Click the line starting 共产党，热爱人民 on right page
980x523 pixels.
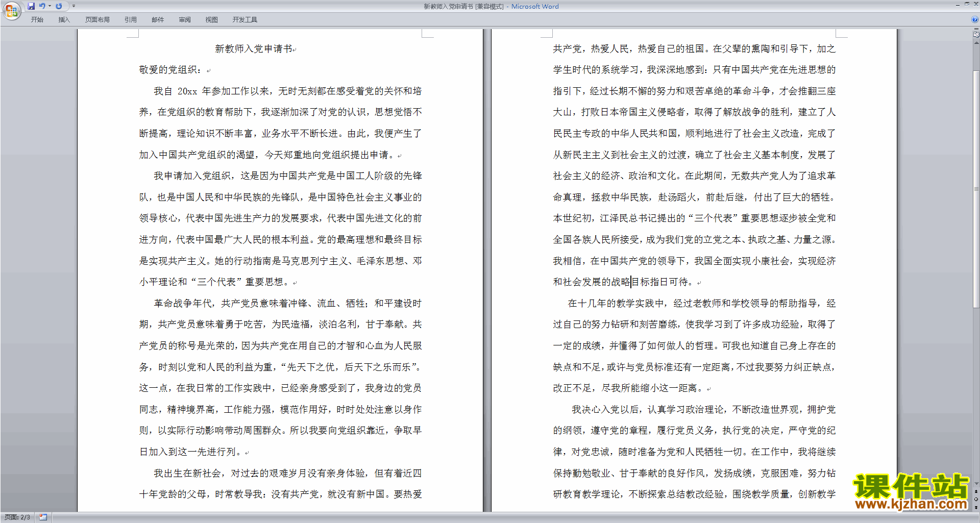(x=695, y=49)
